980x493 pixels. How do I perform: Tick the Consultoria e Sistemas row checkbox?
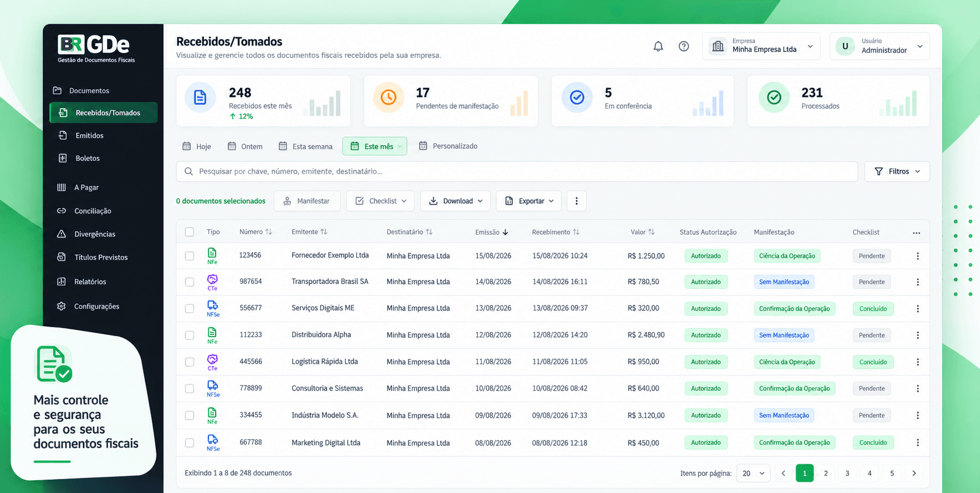click(190, 389)
